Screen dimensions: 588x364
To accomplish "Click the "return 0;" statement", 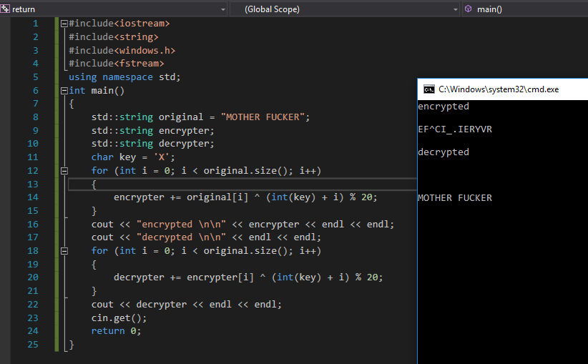I will (x=116, y=331).
